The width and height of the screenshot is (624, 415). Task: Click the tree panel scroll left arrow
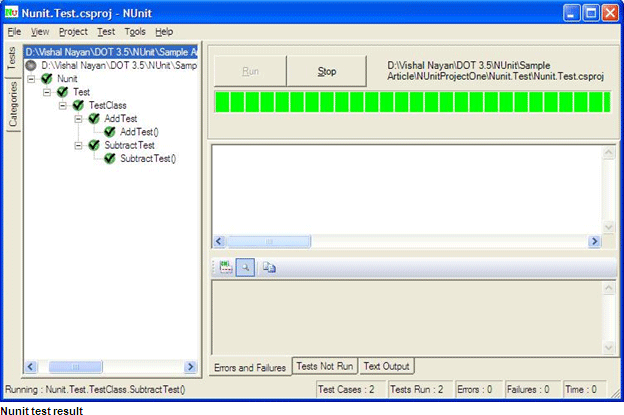click(x=31, y=367)
